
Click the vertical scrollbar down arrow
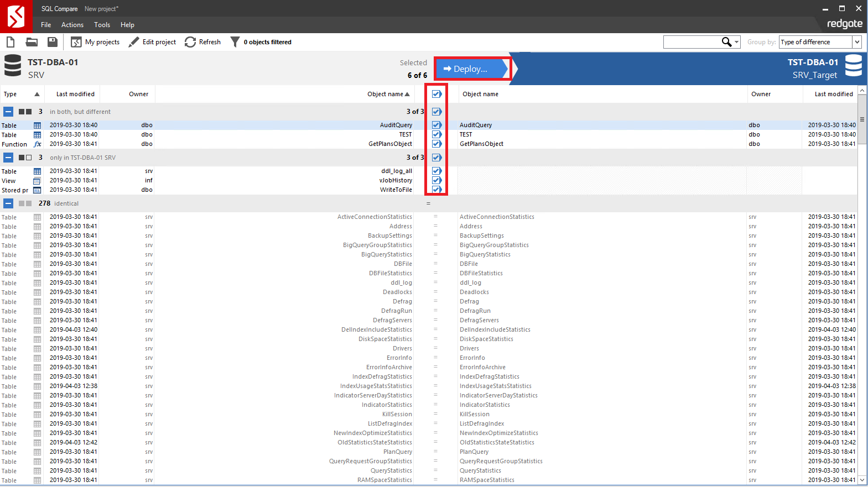coord(862,481)
